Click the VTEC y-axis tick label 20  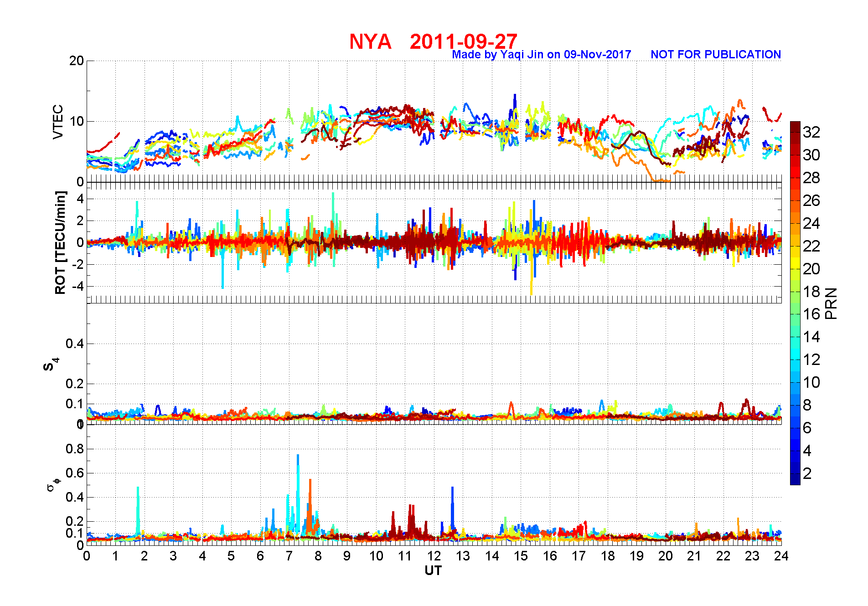77,61
